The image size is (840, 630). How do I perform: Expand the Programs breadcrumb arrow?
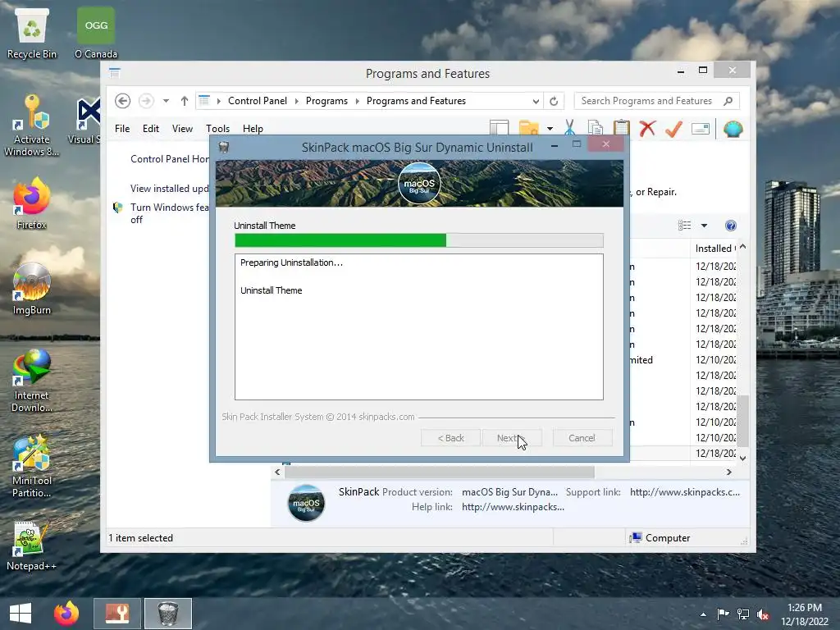click(x=358, y=101)
